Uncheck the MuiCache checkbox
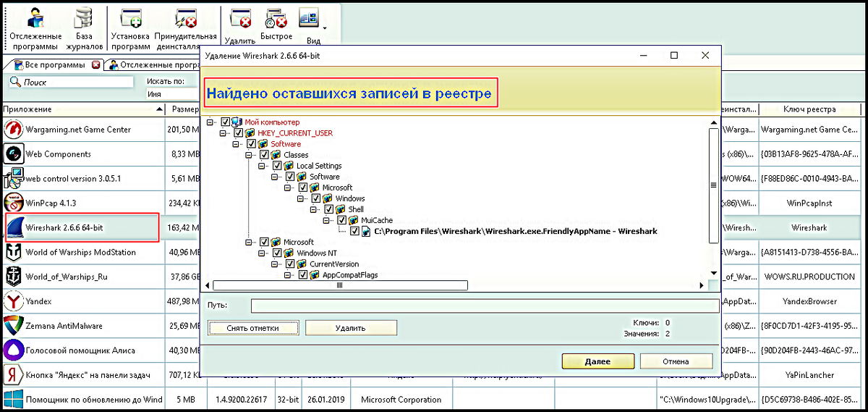The image size is (868, 412). pos(342,220)
